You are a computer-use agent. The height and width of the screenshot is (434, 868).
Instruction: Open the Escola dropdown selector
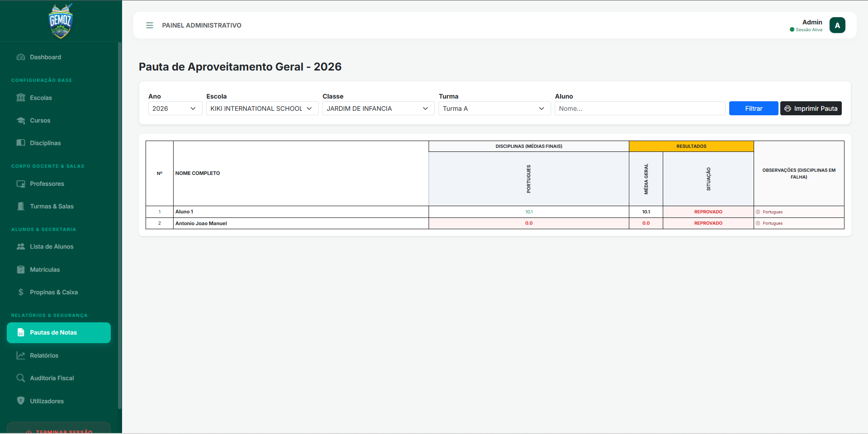[262, 108]
